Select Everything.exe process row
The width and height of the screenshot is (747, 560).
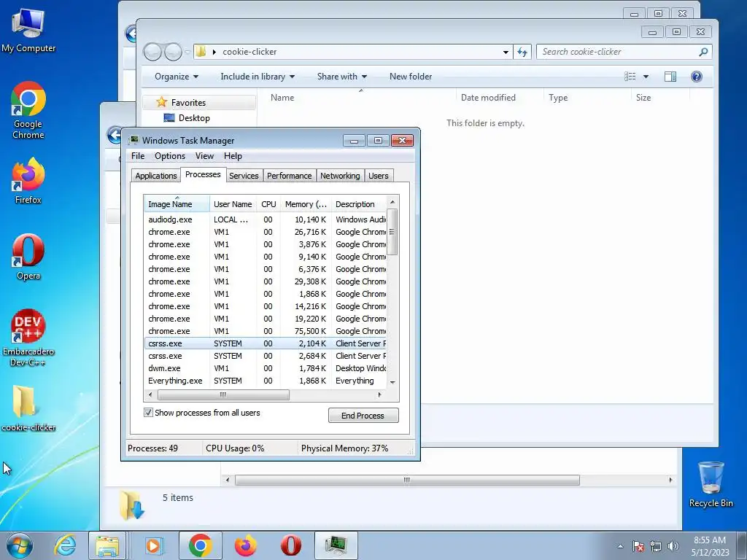tap(265, 381)
